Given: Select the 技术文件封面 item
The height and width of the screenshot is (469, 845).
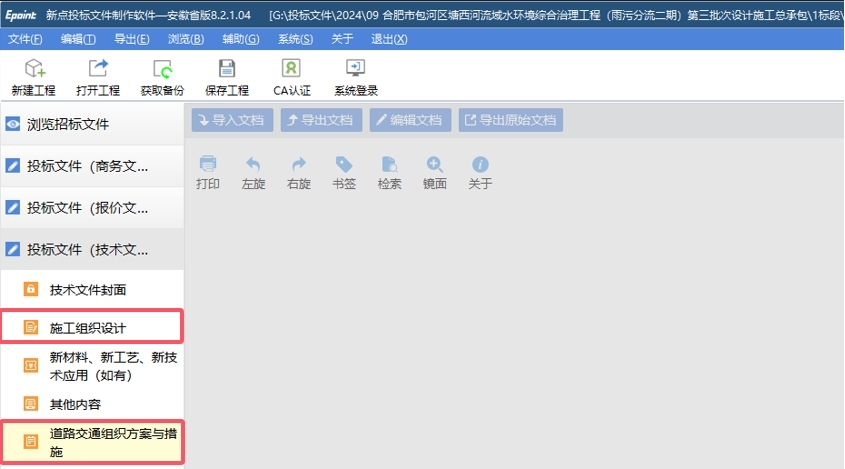Looking at the screenshot, I should tap(92, 289).
